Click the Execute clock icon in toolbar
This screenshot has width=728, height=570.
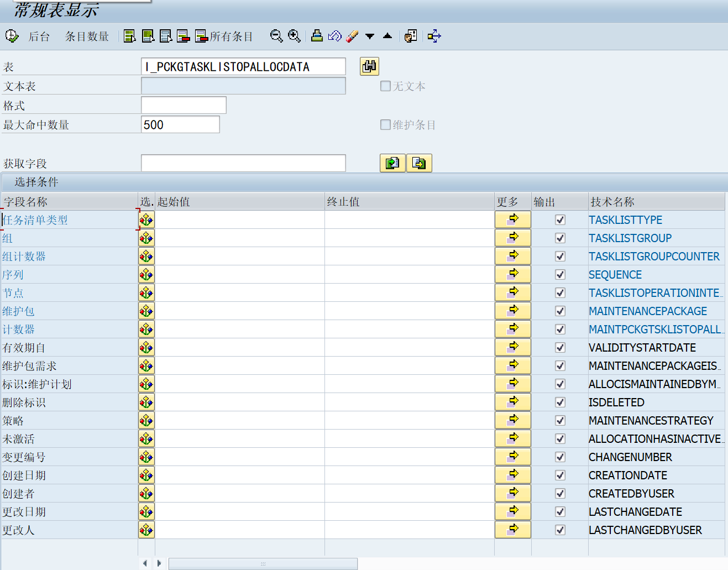12,36
